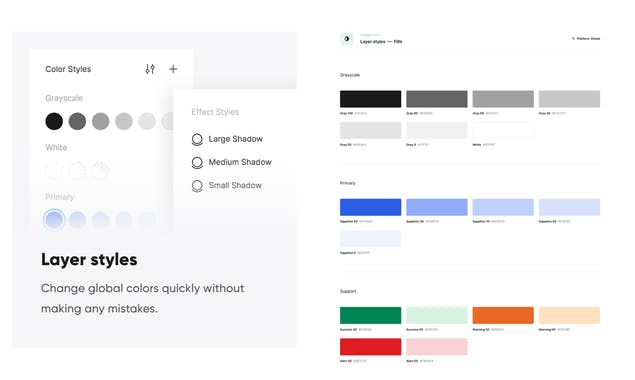This screenshot has width=635, height=380.
Task: Select the Small Shadow effect icon
Action: click(x=197, y=186)
